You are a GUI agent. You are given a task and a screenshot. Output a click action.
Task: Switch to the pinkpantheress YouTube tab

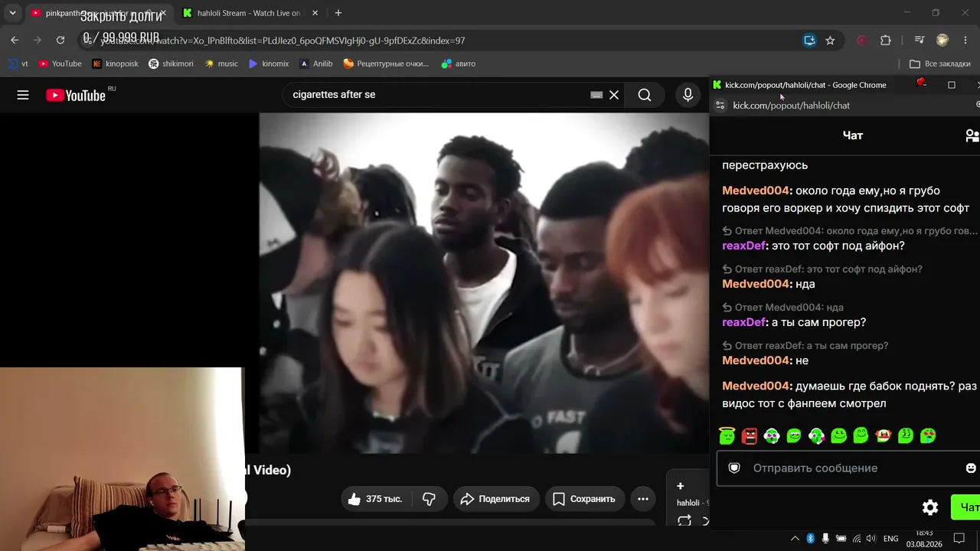tap(98, 13)
